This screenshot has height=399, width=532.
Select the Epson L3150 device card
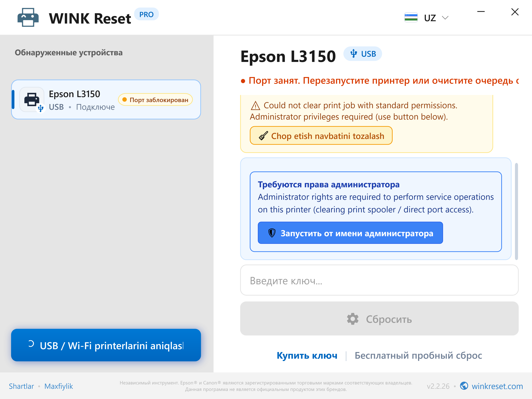pyautogui.click(x=106, y=100)
